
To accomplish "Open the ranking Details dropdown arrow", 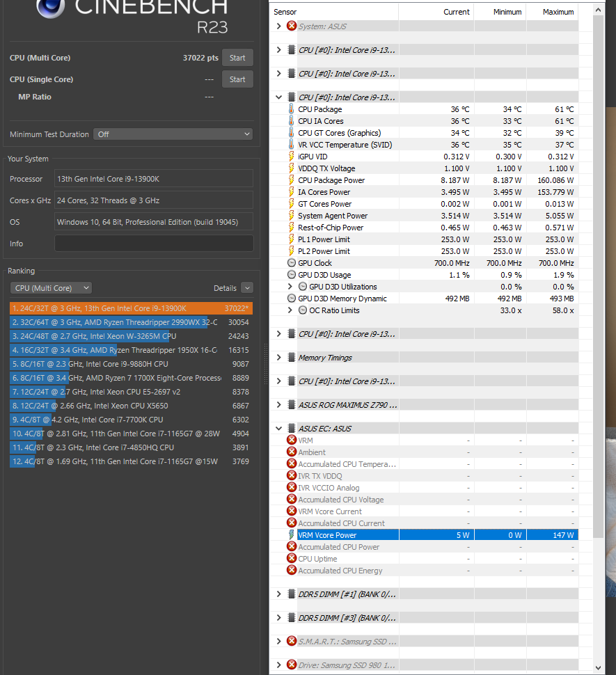I will 247,288.
